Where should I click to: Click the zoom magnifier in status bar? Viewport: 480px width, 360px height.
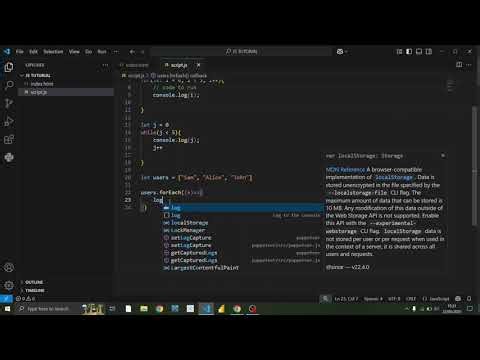coord(325,299)
